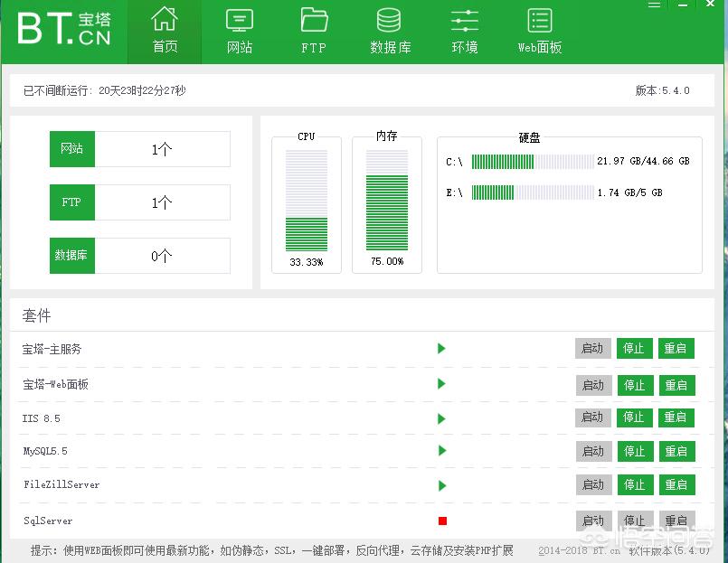Click the SqlServer row label
This screenshot has width=728, height=563.
click(x=48, y=521)
